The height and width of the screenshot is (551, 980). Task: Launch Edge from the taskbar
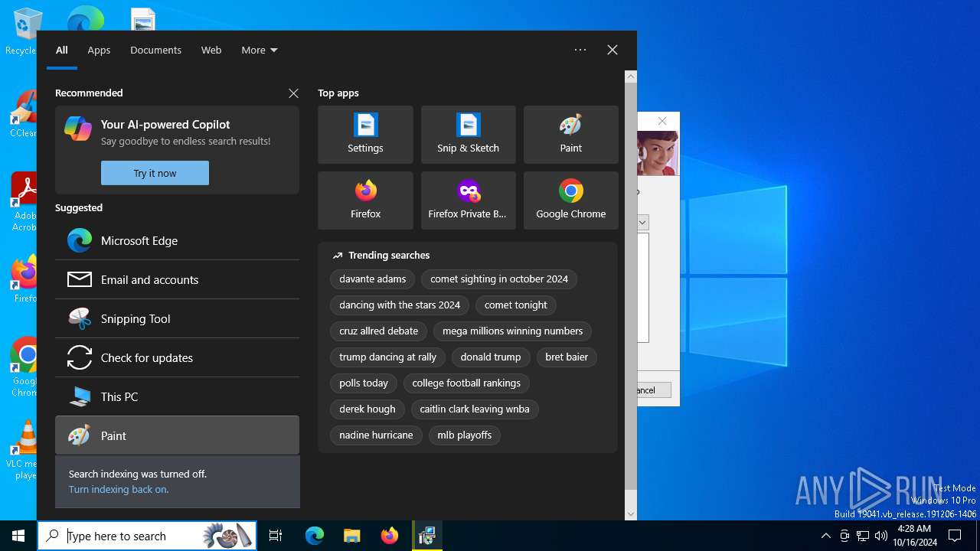[x=315, y=536]
